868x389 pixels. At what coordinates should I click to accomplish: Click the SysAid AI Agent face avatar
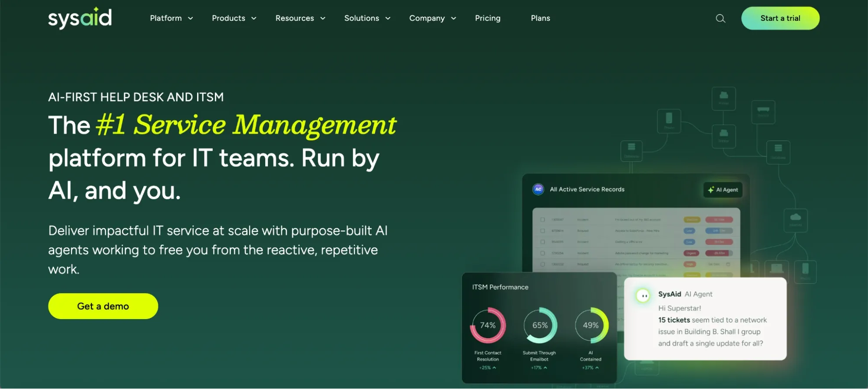pyautogui.click(x=643, y=296)
